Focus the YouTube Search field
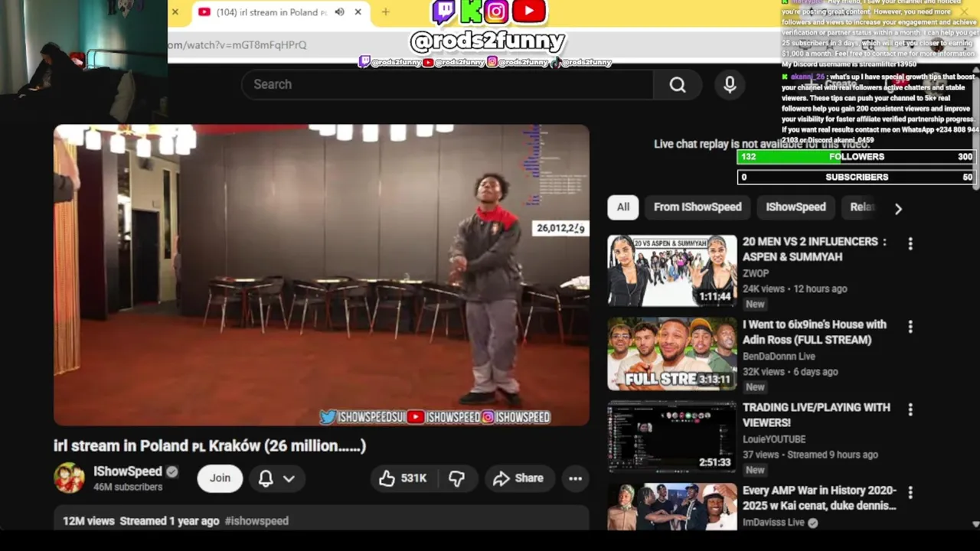 pos(447,84)
